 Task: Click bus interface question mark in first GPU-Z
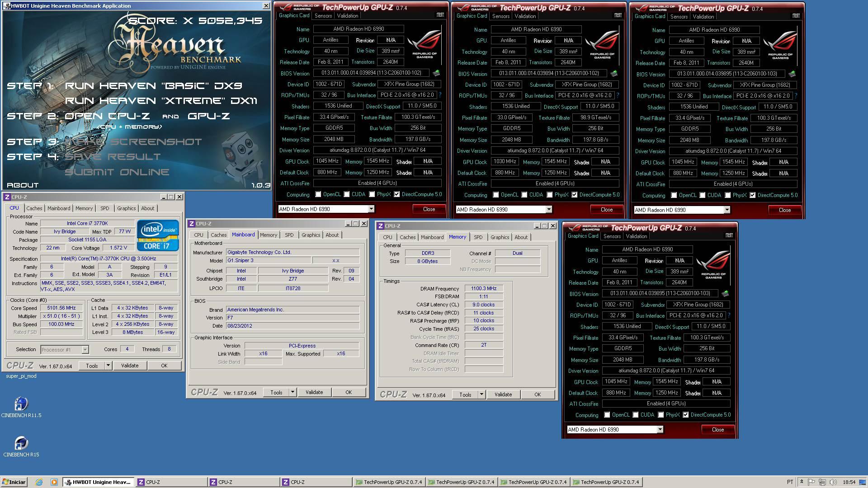click(x=440, y=95)
